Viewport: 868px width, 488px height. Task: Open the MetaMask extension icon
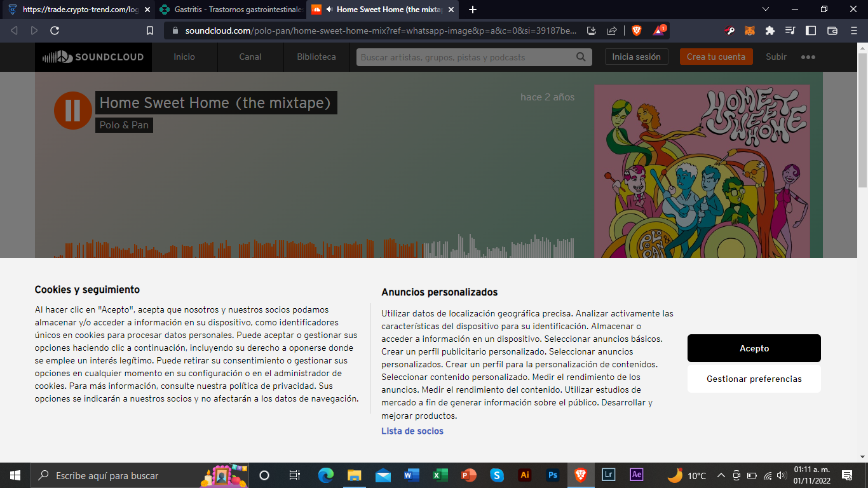click(750, 30)
